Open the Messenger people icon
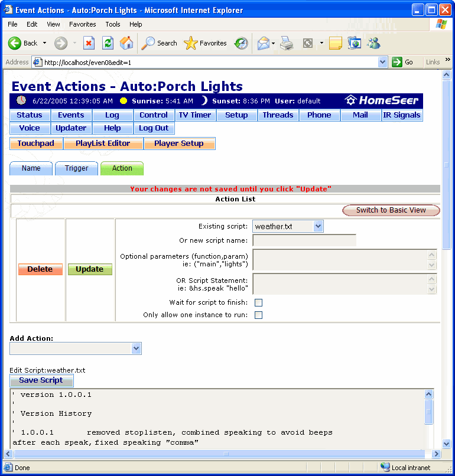Image resolution: width=455 pixels, height=476 pixels. click(x=373, y=44)
